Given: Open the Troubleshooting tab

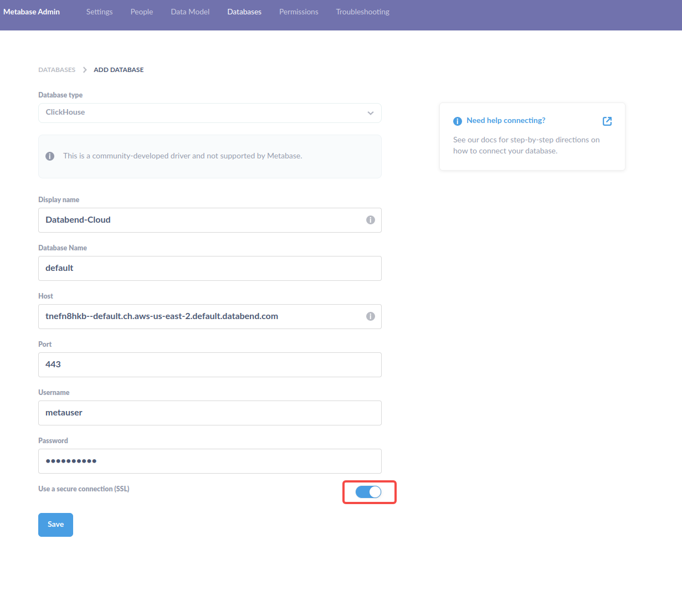Looking at the screenshot, I should coord(362,12).
